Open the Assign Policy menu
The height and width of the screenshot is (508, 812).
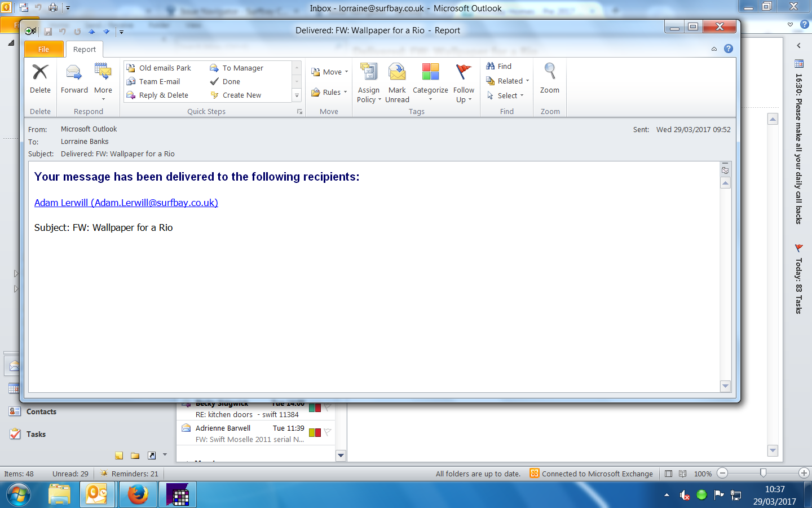369,83
